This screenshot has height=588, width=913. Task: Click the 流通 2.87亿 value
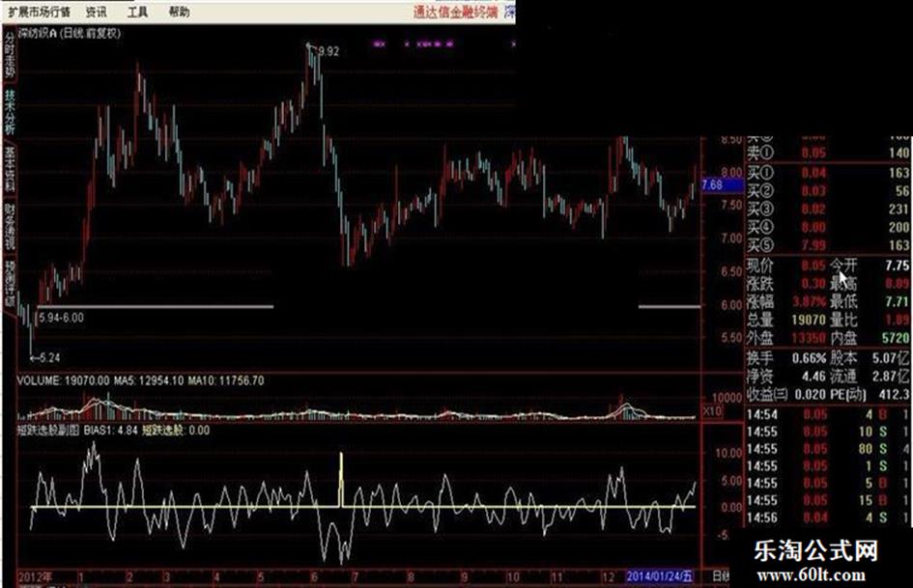[891, 377]
